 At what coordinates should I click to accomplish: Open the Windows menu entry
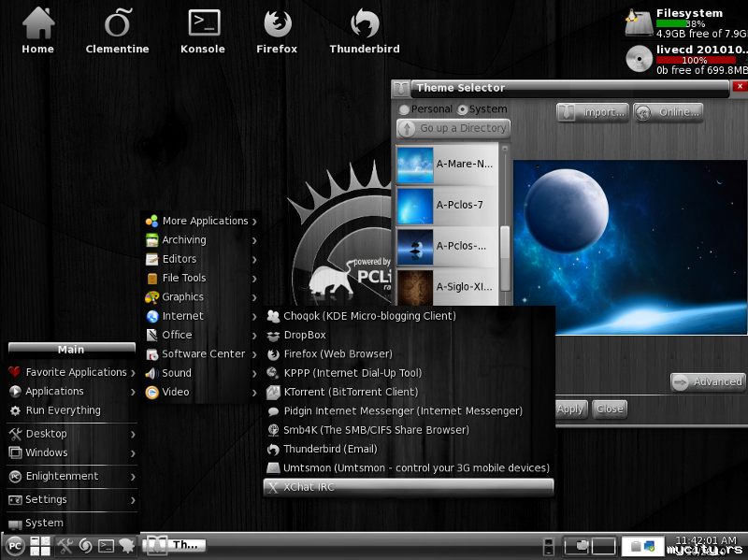[72, 452]
